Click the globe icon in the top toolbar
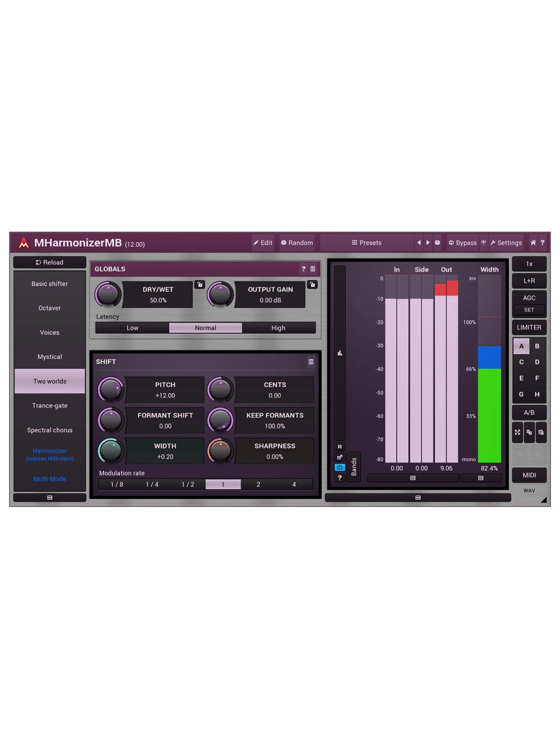 click(x=437, y=242)
